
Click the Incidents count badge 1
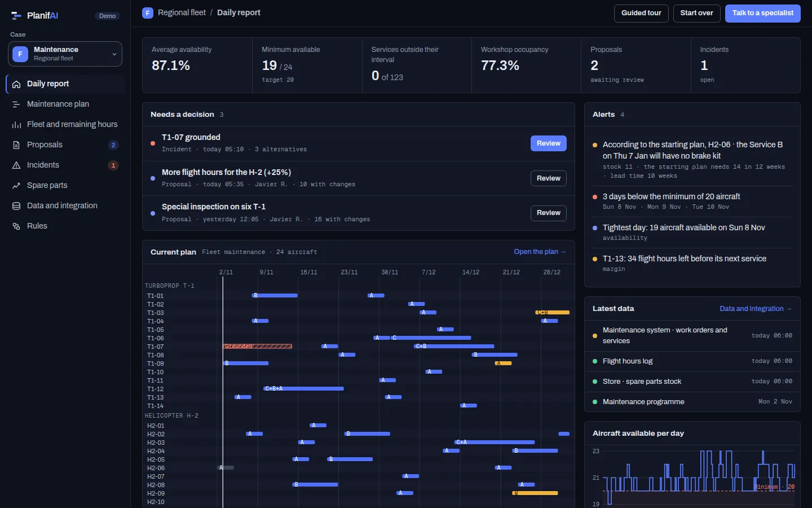[113, 165]
